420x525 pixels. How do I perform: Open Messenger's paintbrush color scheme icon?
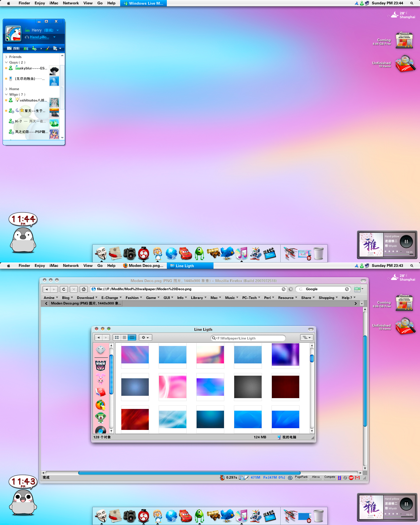[x=47, y=48]
